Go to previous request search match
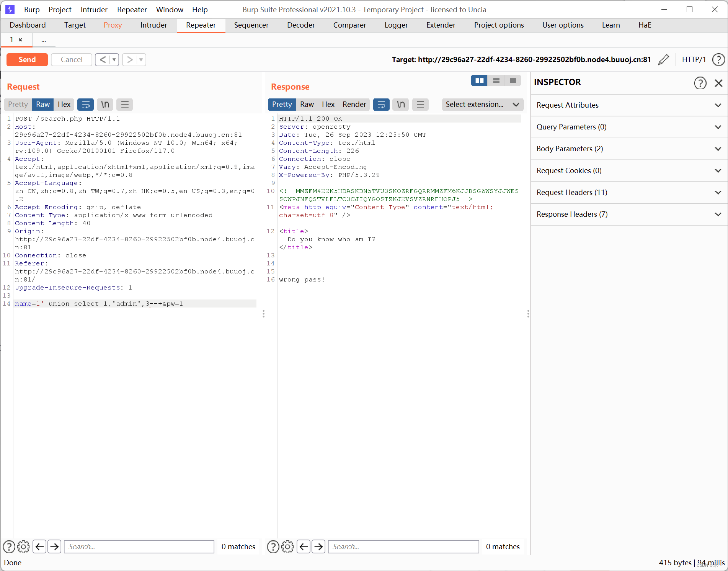This screenshot has width=728, height=571. point(39,546)
